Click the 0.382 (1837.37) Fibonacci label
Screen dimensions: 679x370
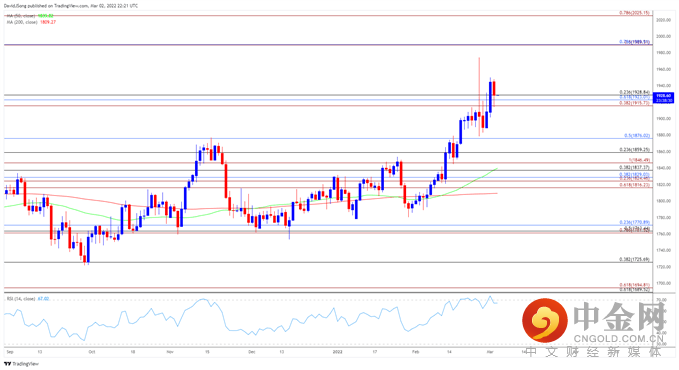click(x=635, y=167)
